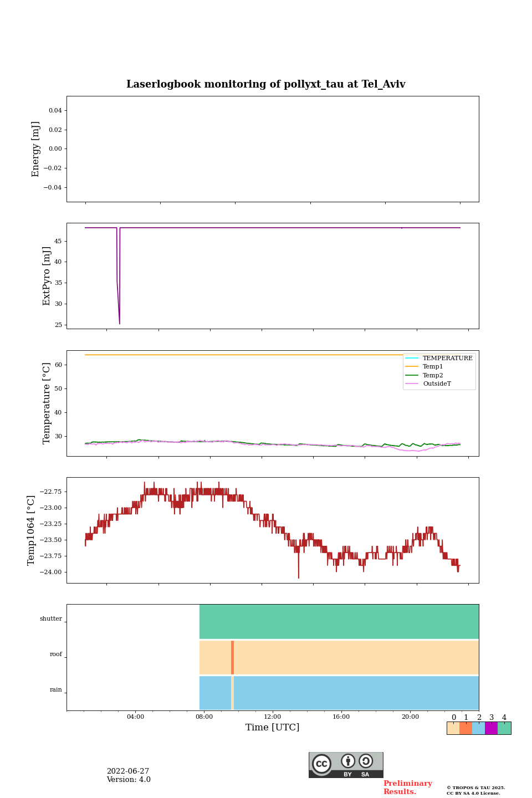
Task: Click the 16:00 time tick label
Action: (x=341, y=717)
